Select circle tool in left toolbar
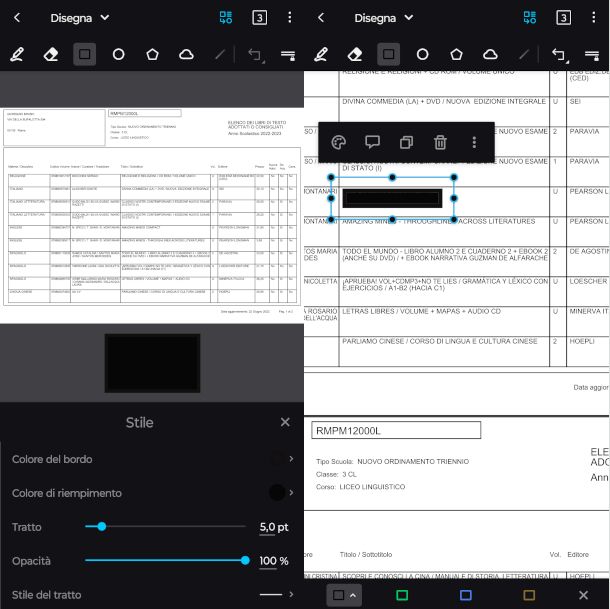Viewport: 610px width, 609px height. pyautogui.click(x=118, y=54)
